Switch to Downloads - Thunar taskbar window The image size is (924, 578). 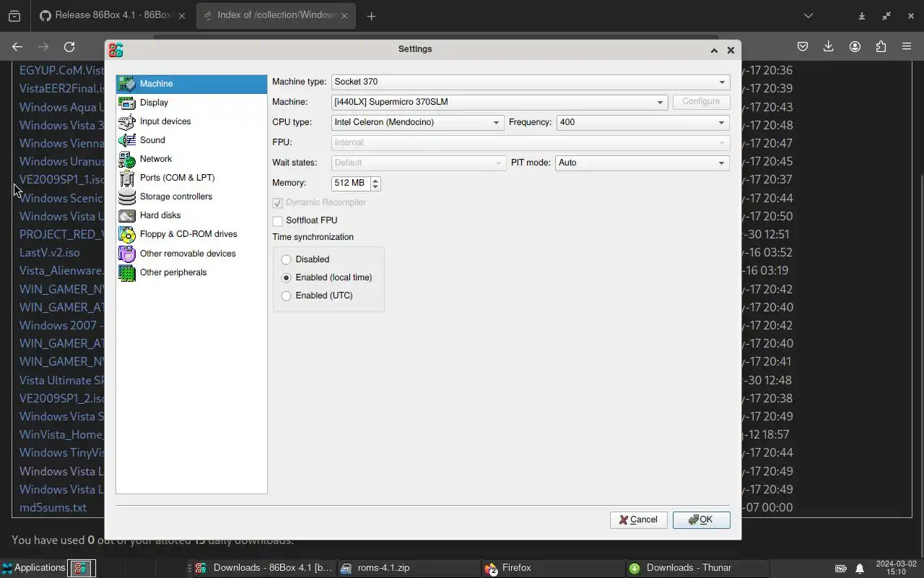(697, 568)
